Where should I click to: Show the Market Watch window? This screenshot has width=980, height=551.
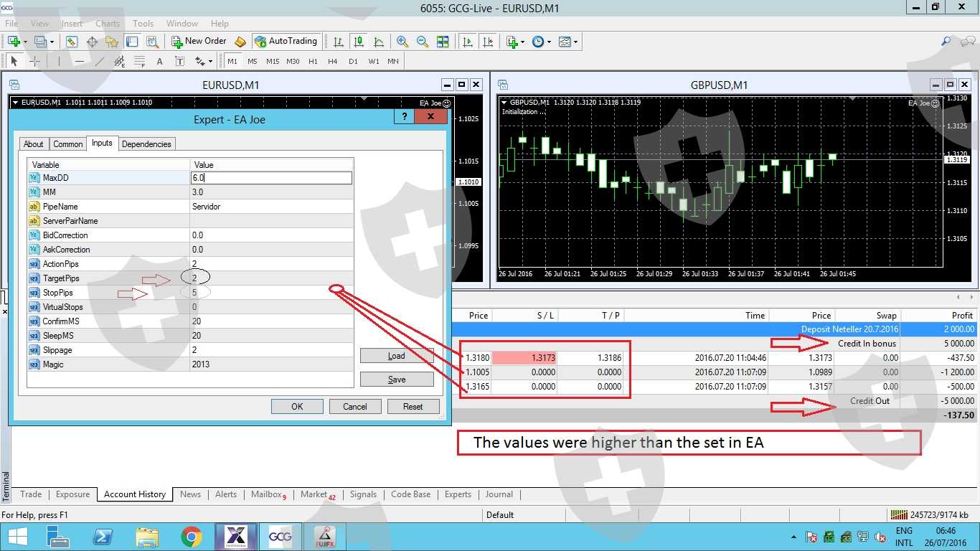pyautogui.click(x=72, y=42)
